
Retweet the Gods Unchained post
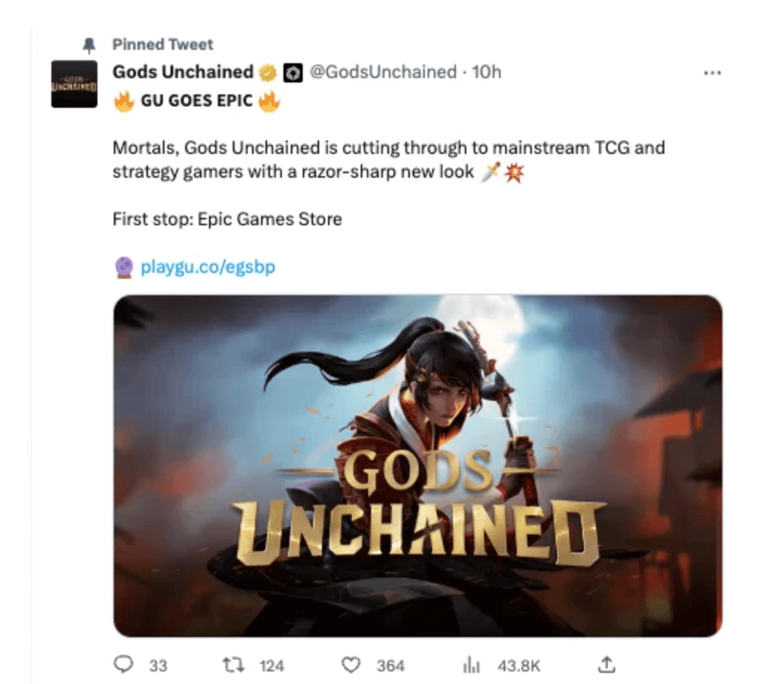click(x=234, y=665)
